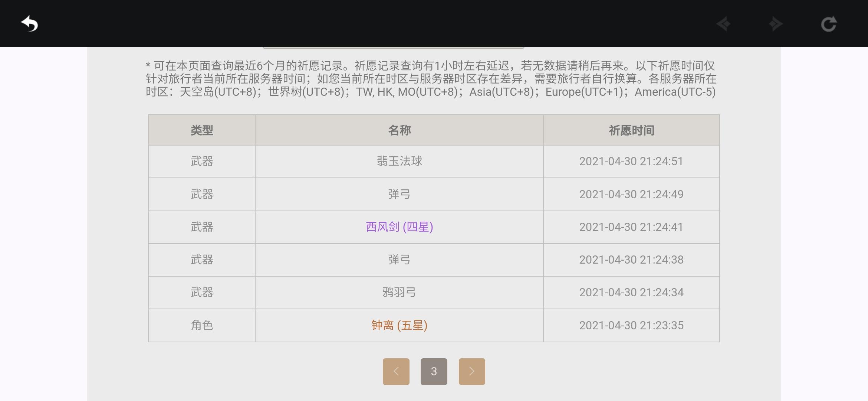Click timestamp 2021-04-30 21:23:35
Screen dimensions: 868x401
(x=631, y=325)
